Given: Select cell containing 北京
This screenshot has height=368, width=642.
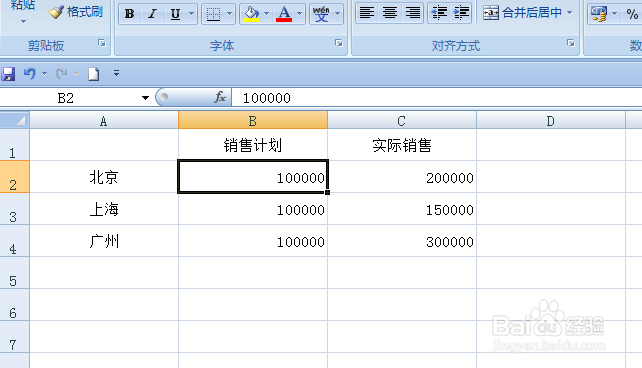Looking at the screenshot, I should point(104,177).
